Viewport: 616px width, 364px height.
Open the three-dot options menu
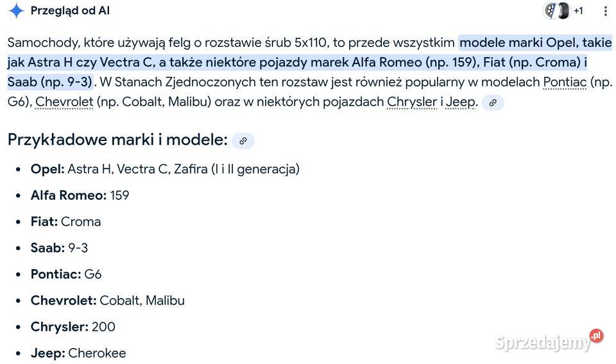pyautogui.click(x=605, y=11)
